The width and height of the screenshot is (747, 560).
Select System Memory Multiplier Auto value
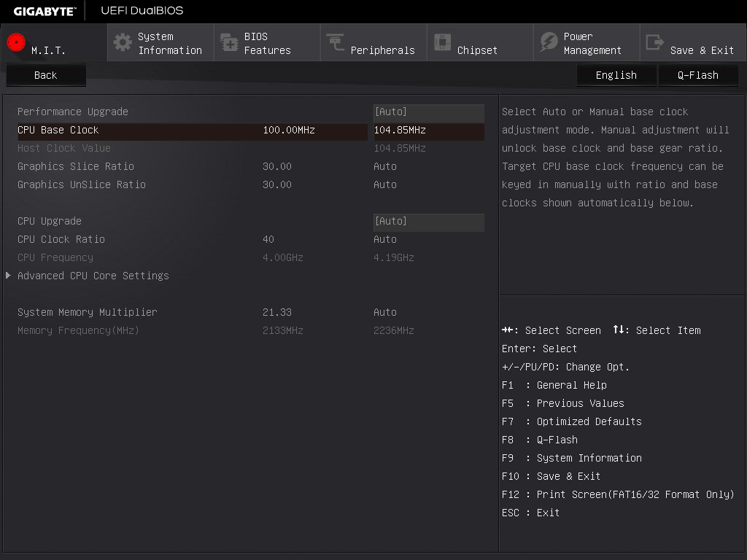click(385, 312)
